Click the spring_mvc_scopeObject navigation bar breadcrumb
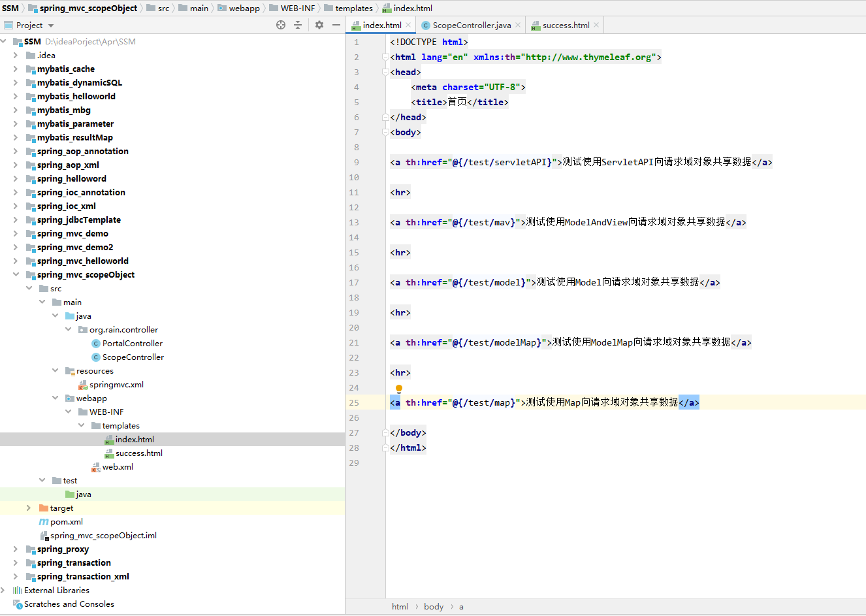The height and width of the screenshot is (616, 866). [x=82, y=8]
